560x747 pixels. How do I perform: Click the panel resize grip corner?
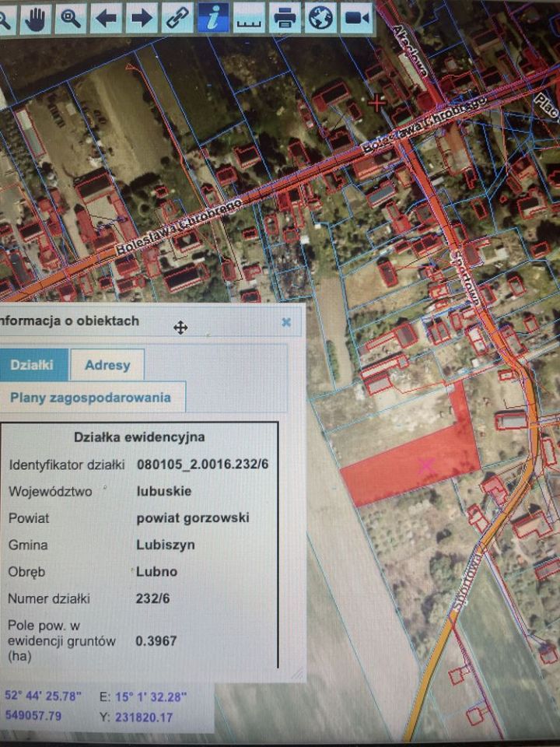tap(296, 672)
